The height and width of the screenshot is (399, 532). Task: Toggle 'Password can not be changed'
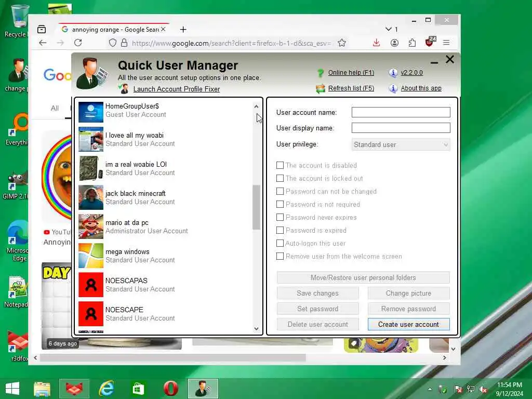pos(280,191)
